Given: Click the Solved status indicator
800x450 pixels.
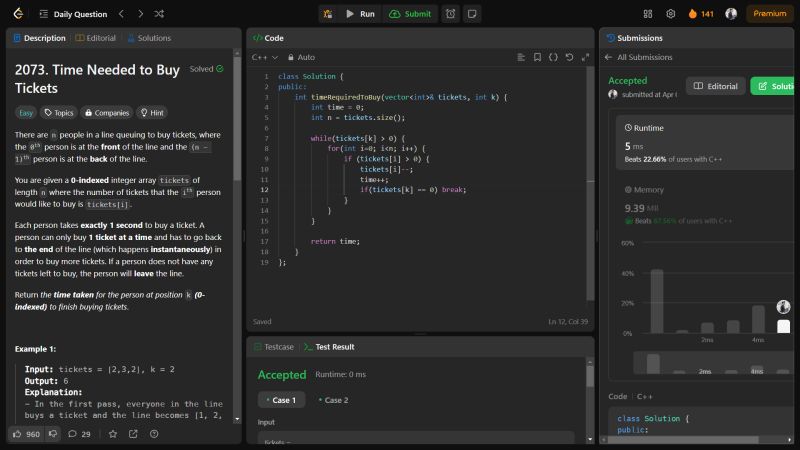Looking at the screenshot, I should [206, 69].
